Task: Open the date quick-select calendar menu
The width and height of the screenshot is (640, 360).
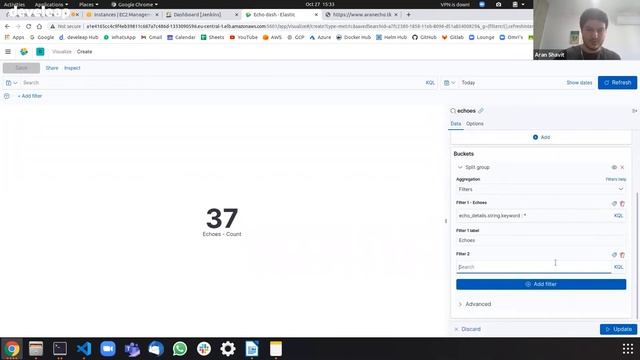Action: pyautogui.click(x=449, y=83)
